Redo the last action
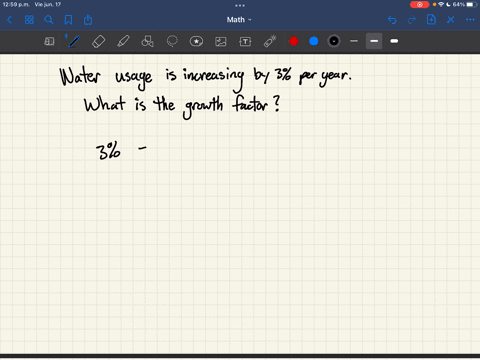Image resolution: width=480 pixels, height=360 pixels. coord(412,20)
